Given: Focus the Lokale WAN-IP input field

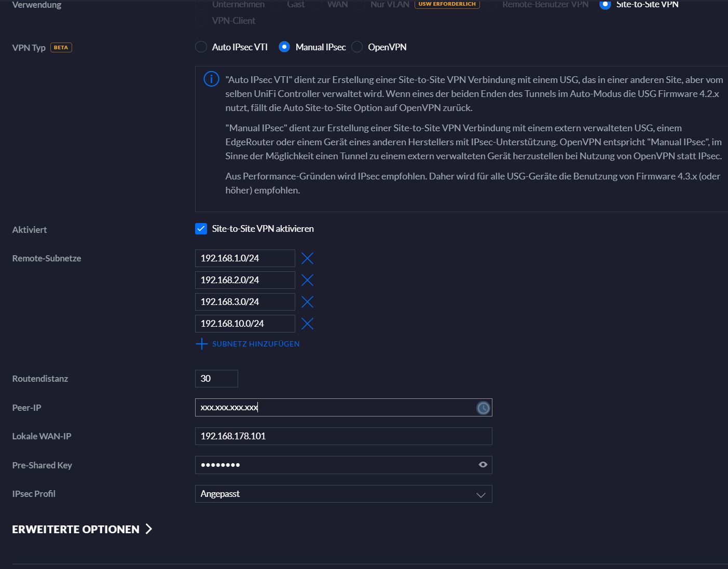Looking at the screenshot, I should [343, 436].
